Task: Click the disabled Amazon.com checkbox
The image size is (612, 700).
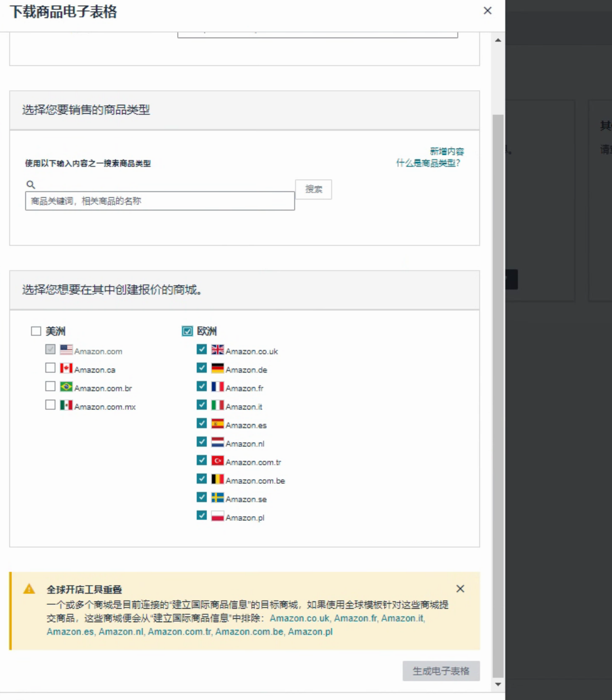Action: [x=50, y=349]
